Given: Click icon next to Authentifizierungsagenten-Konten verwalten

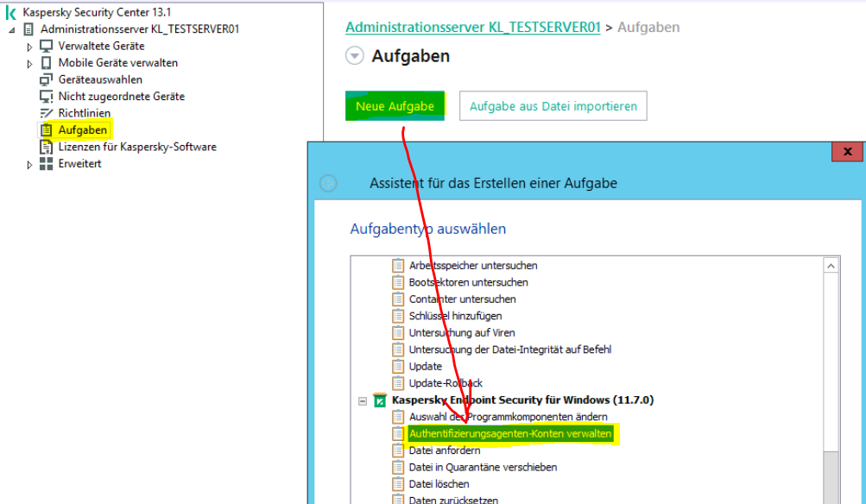Looking at the screenshot, I should tap(398, 434).
